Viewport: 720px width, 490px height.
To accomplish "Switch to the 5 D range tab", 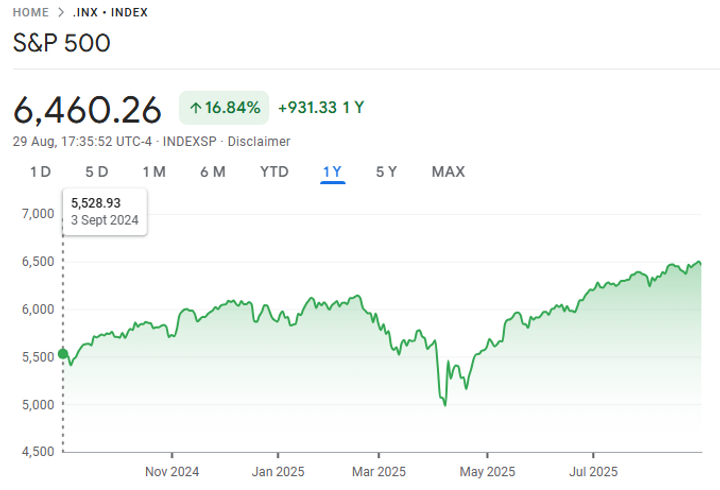I will (96, 172).
